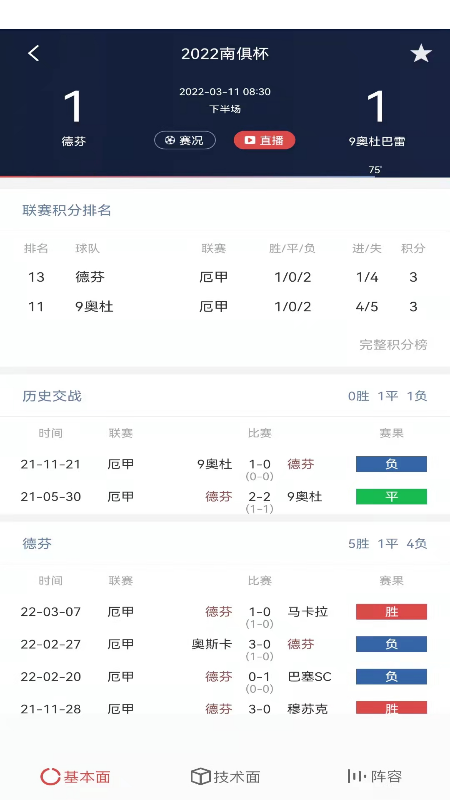Open the 21-05-30 德芬 2-2 9奥杜 match

pos(225,499)
